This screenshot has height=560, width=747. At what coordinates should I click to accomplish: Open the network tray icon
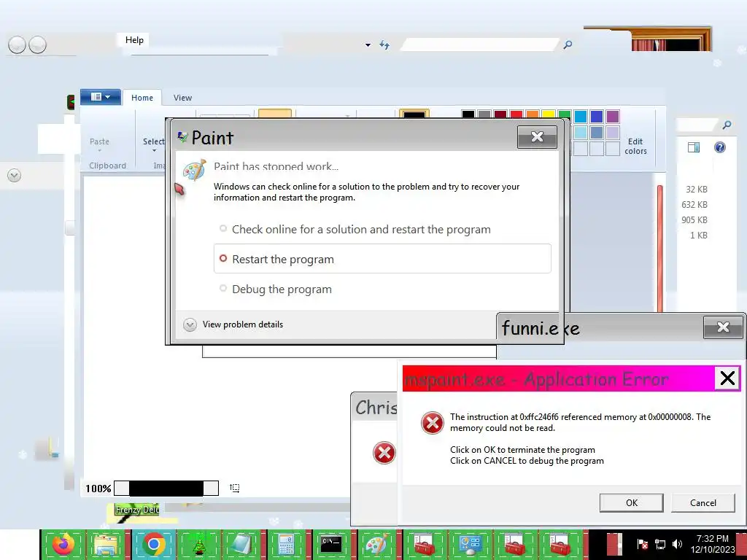[x=660, y=544]
